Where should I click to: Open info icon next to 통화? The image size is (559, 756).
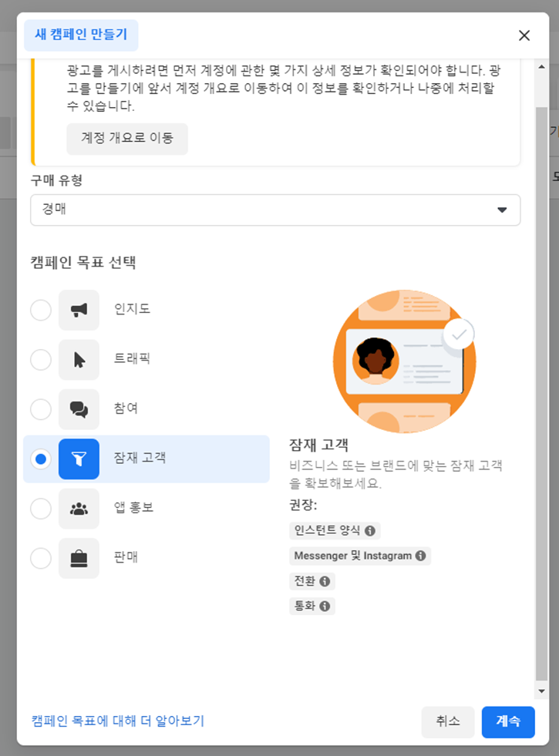click(x=325, y=606)
